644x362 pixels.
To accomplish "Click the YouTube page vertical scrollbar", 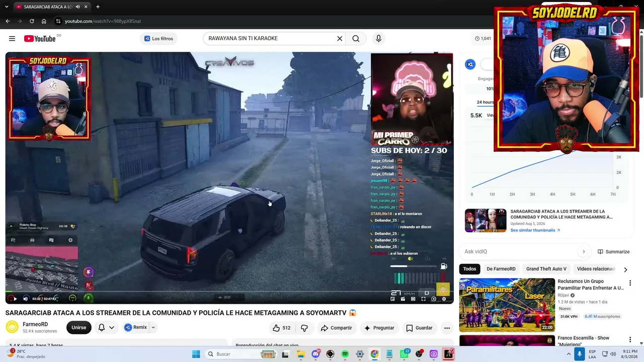I will [641, 65].
